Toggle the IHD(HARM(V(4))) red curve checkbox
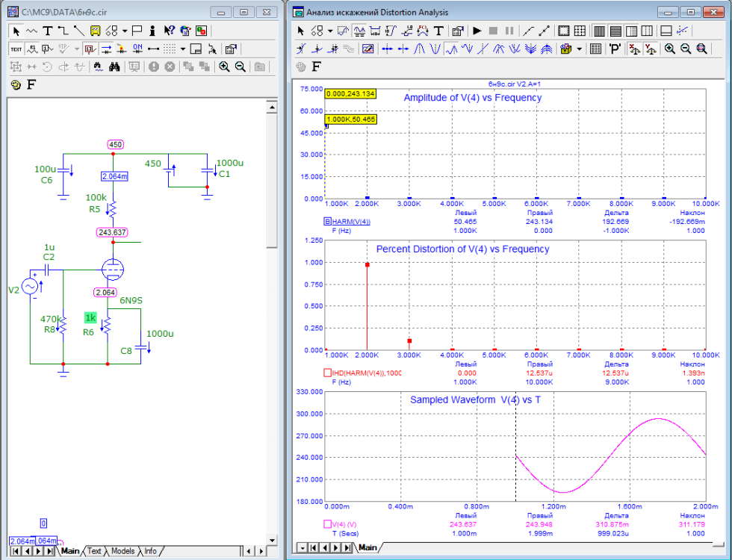Image resolution: width=732 pixels, height=560 pixels. click(327, 373)
